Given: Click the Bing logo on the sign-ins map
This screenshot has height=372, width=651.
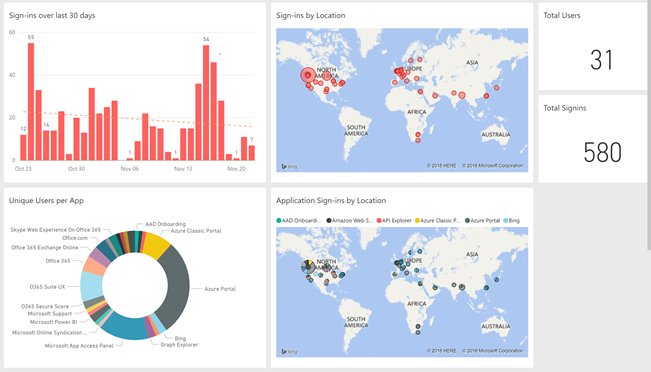Looking at the screenshot, I should pos(289,166).
